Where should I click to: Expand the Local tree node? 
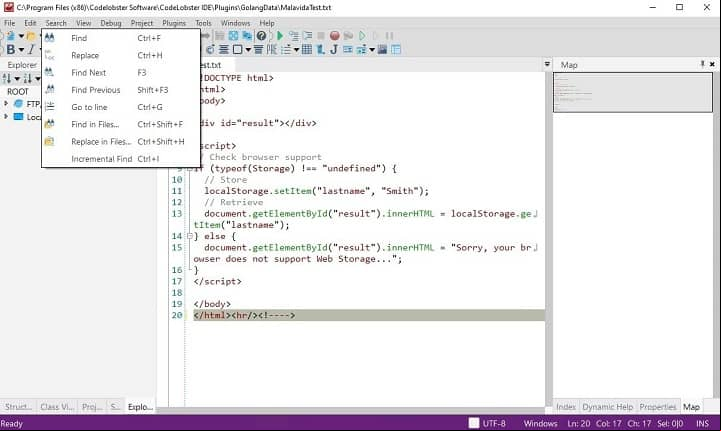(x=6, y=117)
